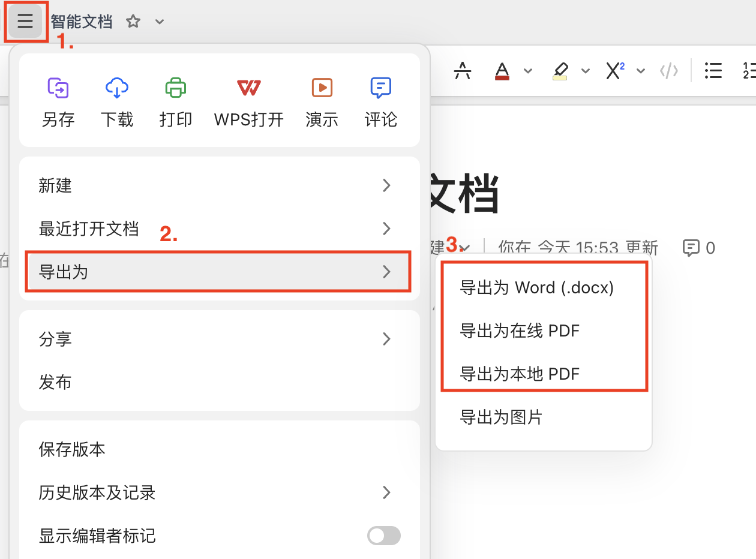The image size is (756, 559).
Task: Open the 导出为 submenu item
Action: [x=218, y=272]
